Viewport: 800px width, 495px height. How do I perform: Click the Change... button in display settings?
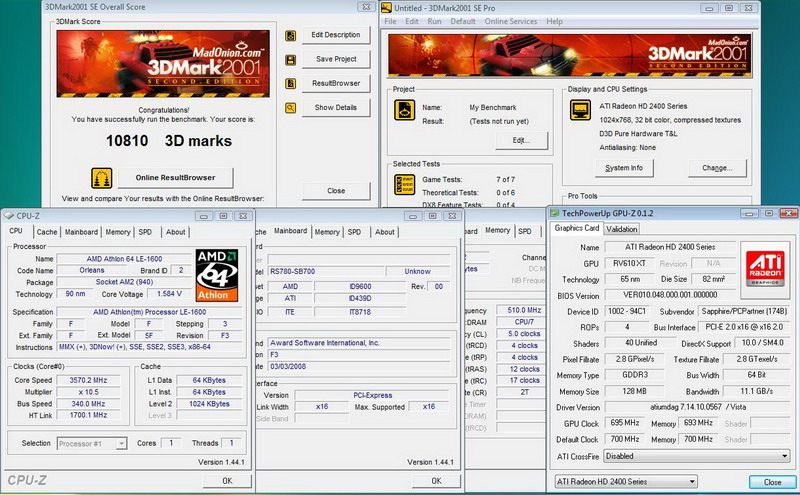pyautogui.click(x=717, y=168)
